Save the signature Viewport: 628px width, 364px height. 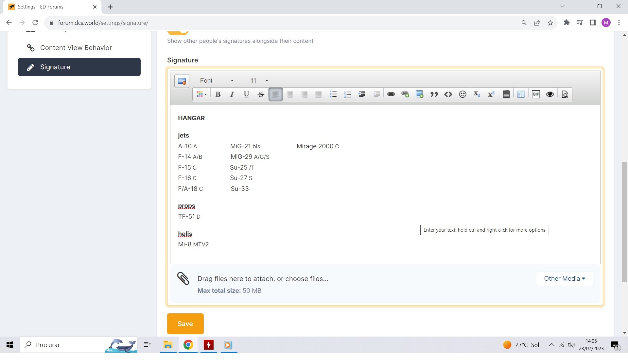click(x=185, y=324)
